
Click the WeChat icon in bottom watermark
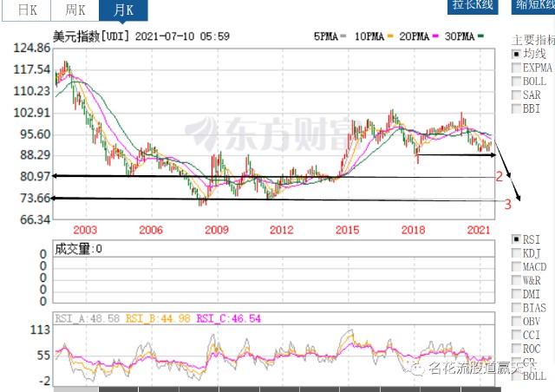[x=418, y=369]
